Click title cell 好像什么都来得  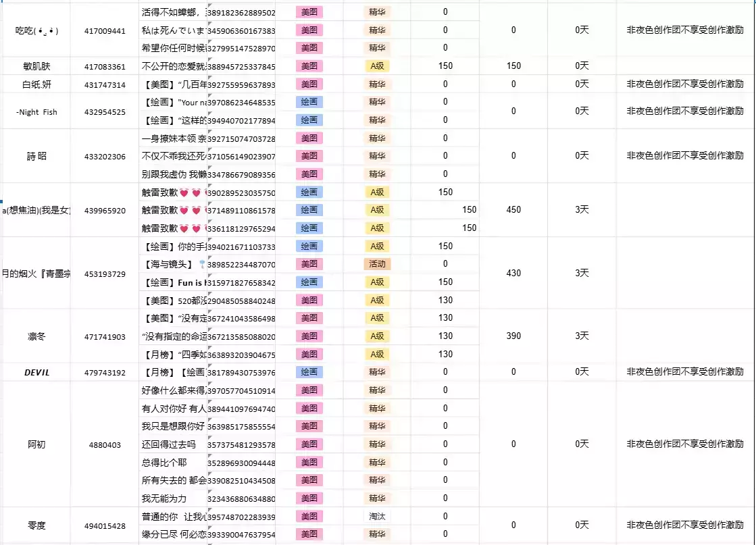coord(173,390)
